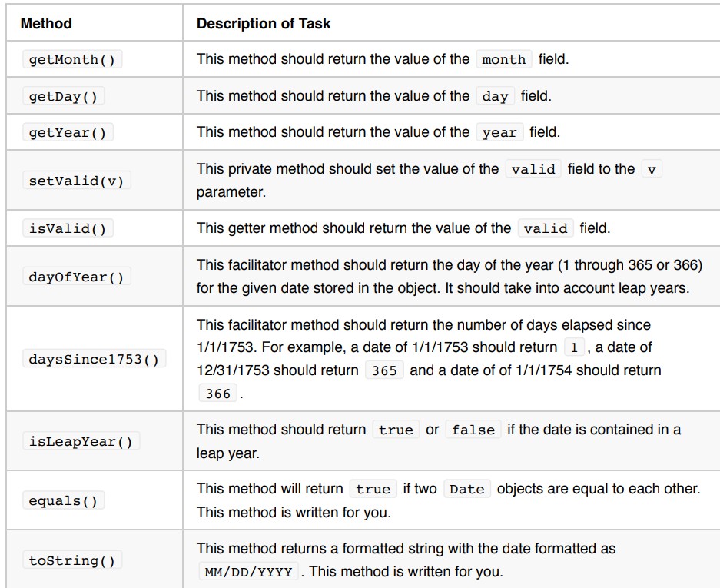The width and height of the screenshot is (720, 588).
Task: Click the Date code tag in equals row
Action: tap(467, 489)
